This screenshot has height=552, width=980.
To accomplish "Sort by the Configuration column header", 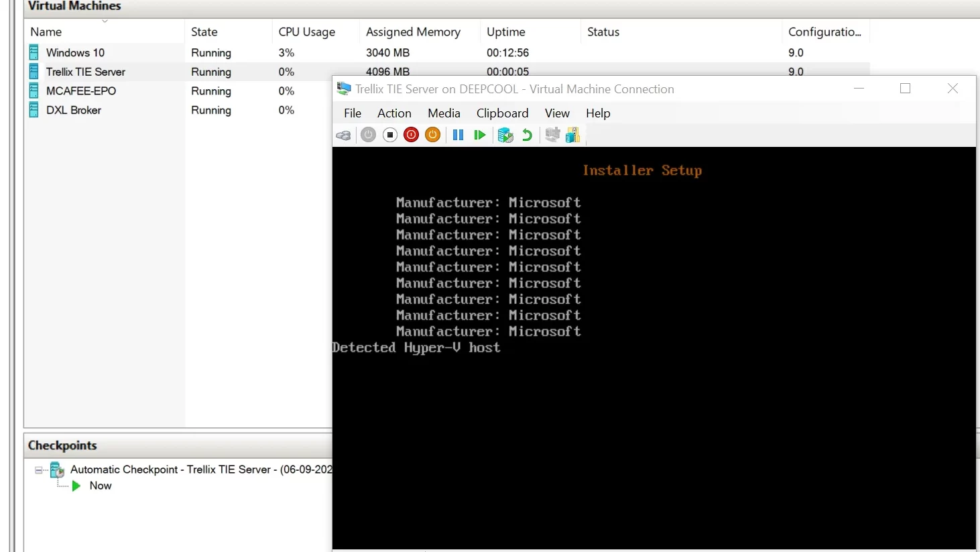I will [x=825, y=32].
